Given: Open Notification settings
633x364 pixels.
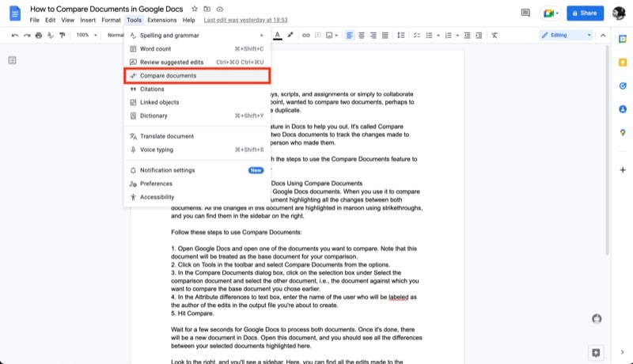Looking at the screenshot, I should coord(197,170).
